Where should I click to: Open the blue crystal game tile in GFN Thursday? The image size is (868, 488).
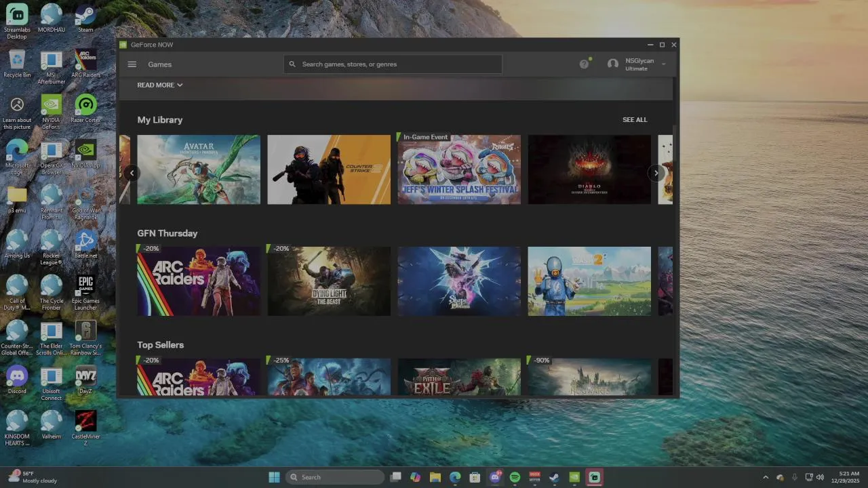click(x=459, y=281)
